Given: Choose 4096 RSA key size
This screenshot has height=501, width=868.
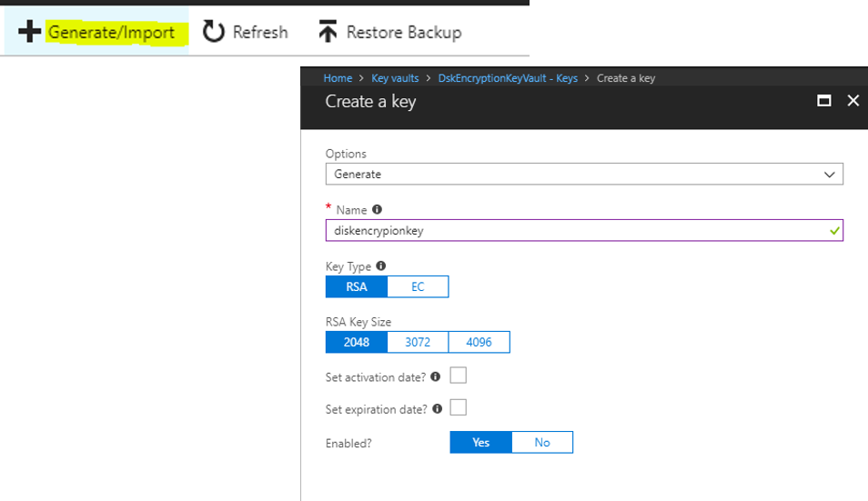Looking at the screenshot, I should pos(479,342).
